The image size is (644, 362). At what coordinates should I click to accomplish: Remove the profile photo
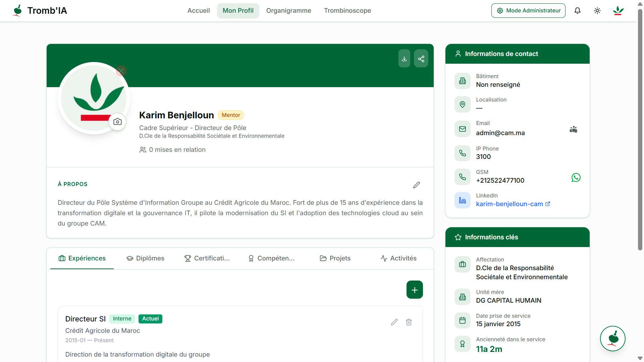121,71
